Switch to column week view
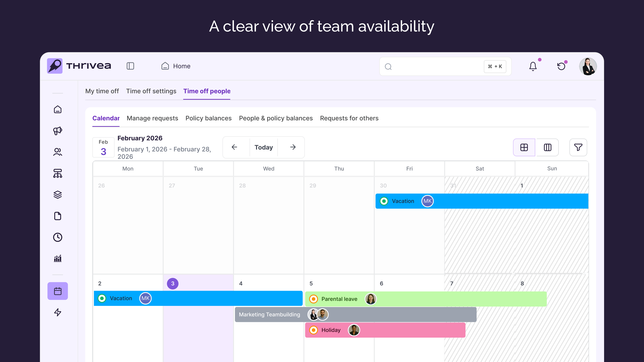 tap(548, 147)
